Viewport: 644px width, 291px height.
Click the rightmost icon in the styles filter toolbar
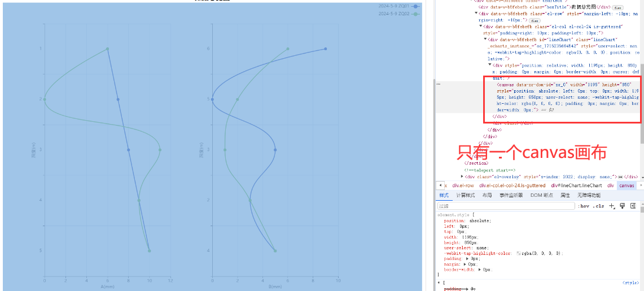pyautogui.click(x=632, y=206)
